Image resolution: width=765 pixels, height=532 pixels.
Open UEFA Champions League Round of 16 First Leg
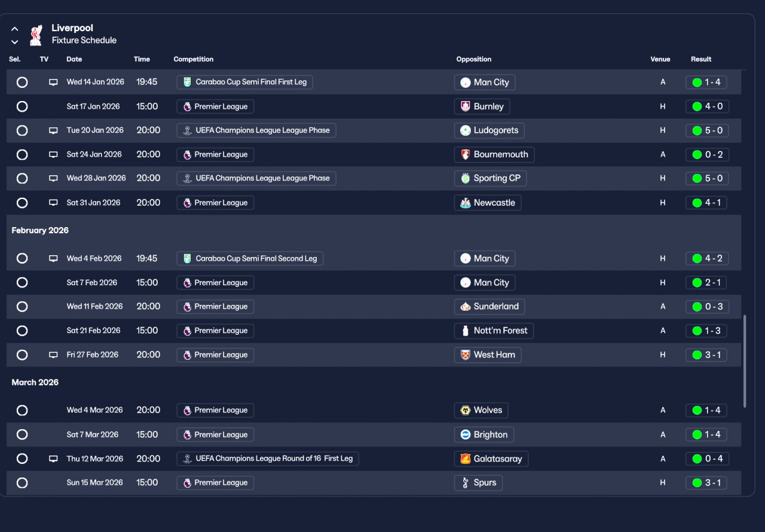pyautogui.click(x=268, y=458)
